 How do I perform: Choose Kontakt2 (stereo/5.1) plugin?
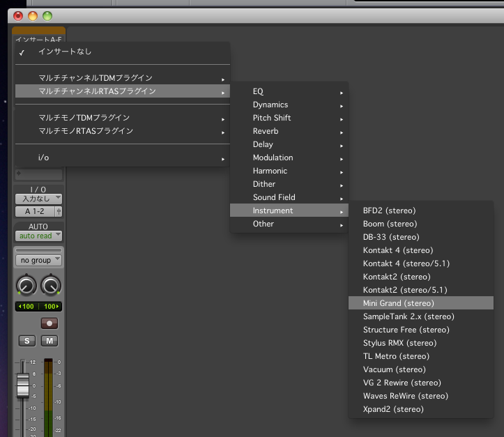(x=421, y=290)
